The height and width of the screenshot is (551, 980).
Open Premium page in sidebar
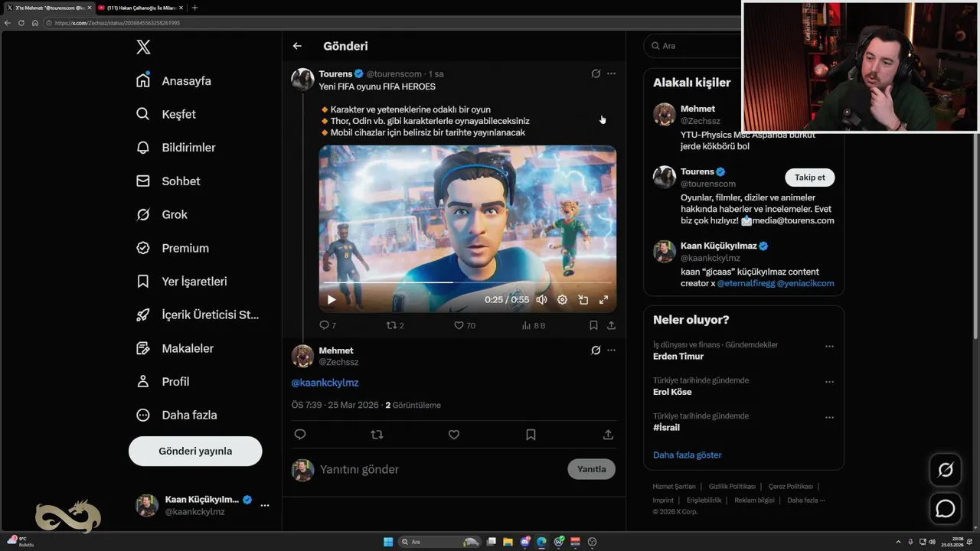pyautogui.click(x=172, y=248)
